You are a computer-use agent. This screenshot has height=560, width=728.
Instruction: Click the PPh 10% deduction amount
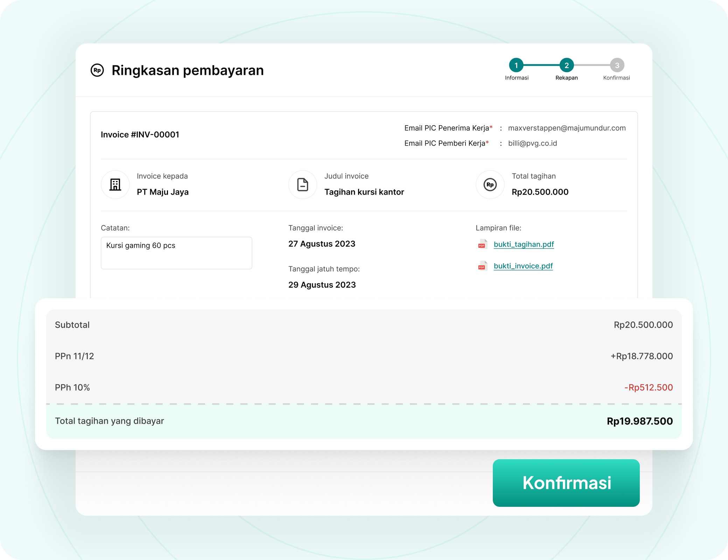click(x=649, y=387)
